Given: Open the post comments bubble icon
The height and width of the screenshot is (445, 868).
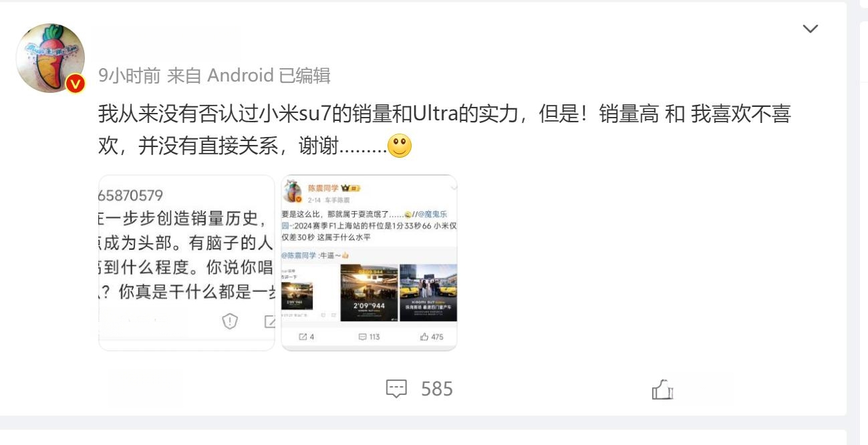Looking at the screenshot, I should [397, 389].
